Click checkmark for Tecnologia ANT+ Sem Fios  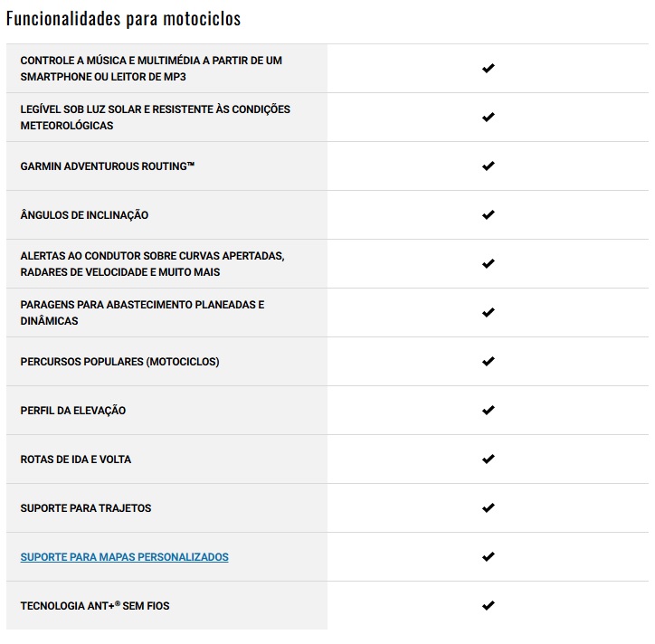click(489, 605)
